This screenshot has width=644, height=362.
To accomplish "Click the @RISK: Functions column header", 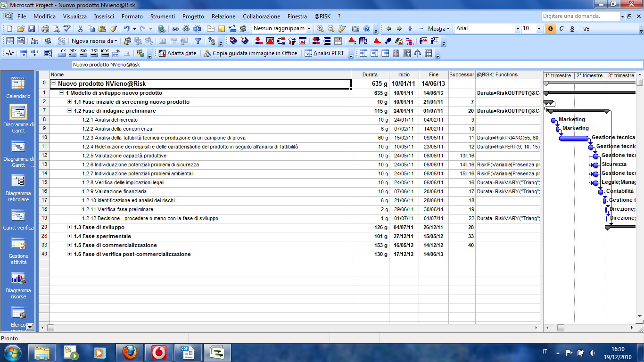I will coord(508,74).
